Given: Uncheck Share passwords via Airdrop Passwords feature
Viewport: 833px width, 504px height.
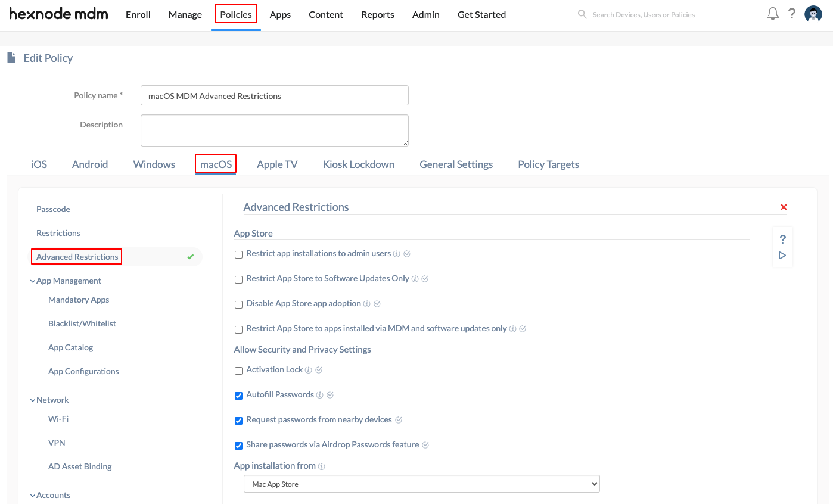Looking at the screenshot, I should (x=238, y=446).
